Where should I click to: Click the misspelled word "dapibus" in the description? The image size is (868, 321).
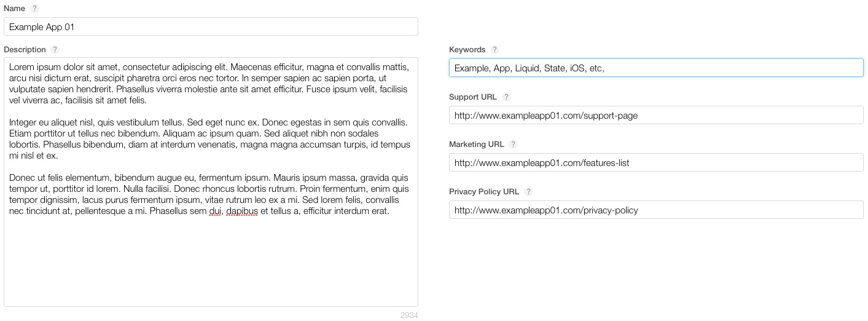click(x=241, y=211)
